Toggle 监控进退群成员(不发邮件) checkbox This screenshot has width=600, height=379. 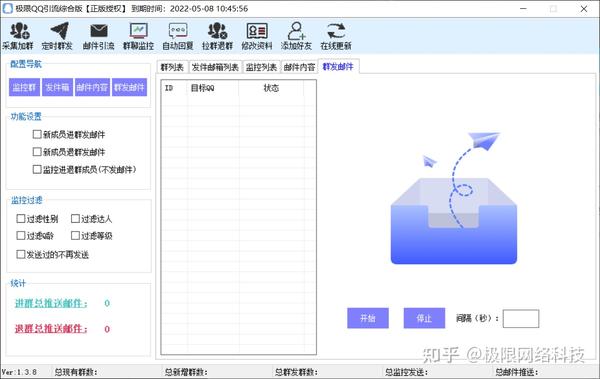coord(37,169)
